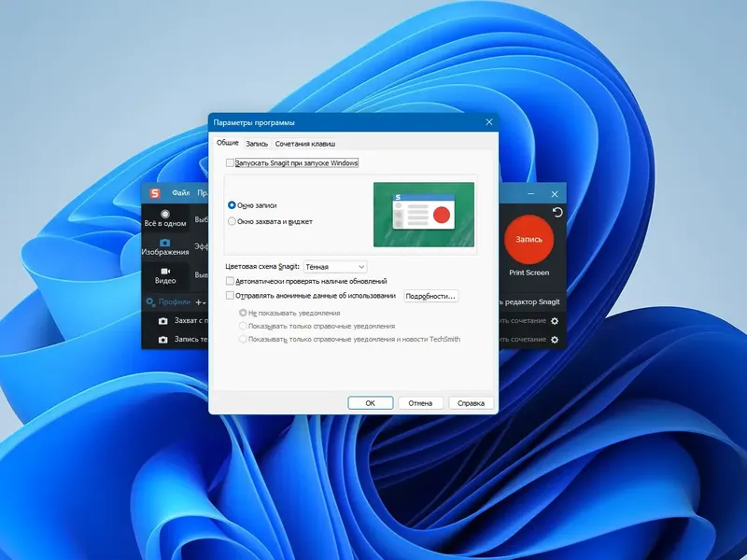
Task: Open the Файл menu
Action: click(x=179, y=192)
